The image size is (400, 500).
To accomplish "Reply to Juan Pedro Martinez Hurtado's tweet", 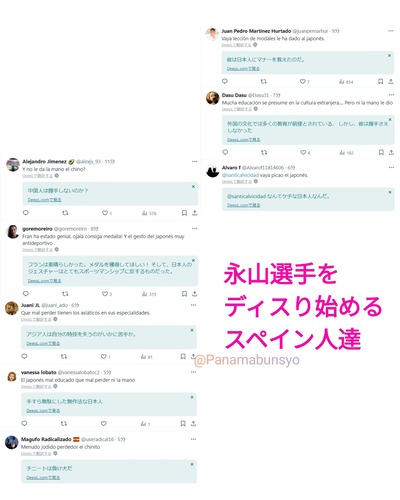I will click(x=225, y=81).
